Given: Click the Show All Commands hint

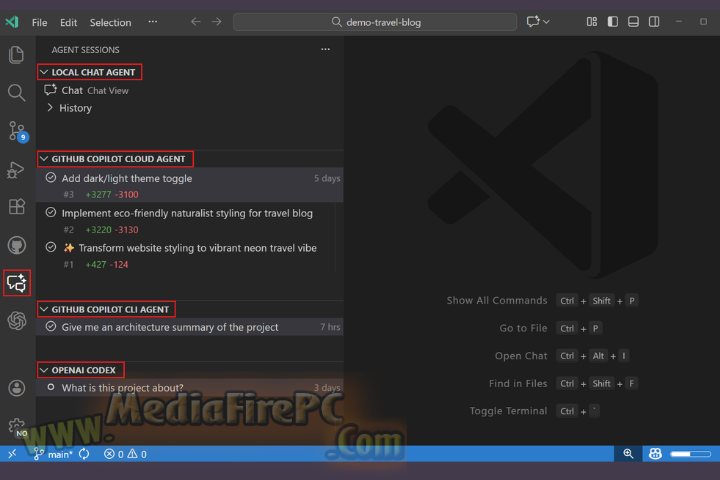Looking at the screenshot, I should (x=497, y=300).
